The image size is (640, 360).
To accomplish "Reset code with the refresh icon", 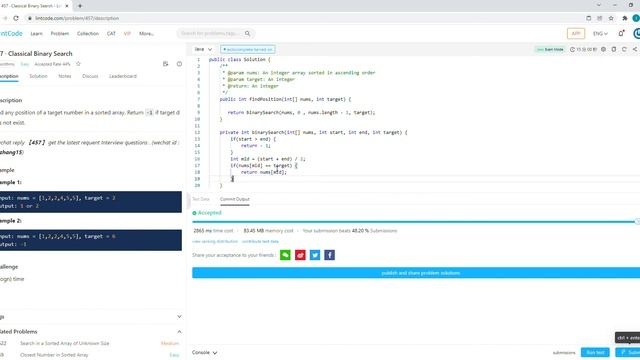I will coord(624,49).
